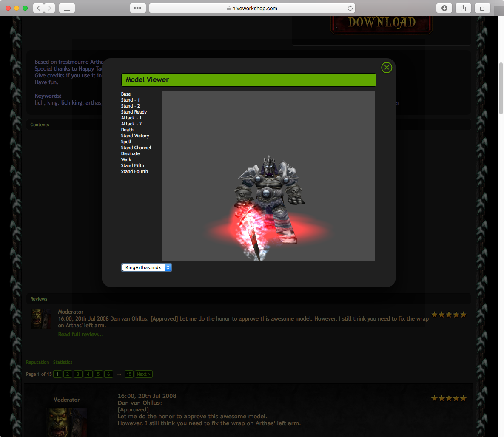Image resolution: width=504 pixels, height=437 pixels.
Task: Click the Next > pagination button
Action: (x=143, y=374)
